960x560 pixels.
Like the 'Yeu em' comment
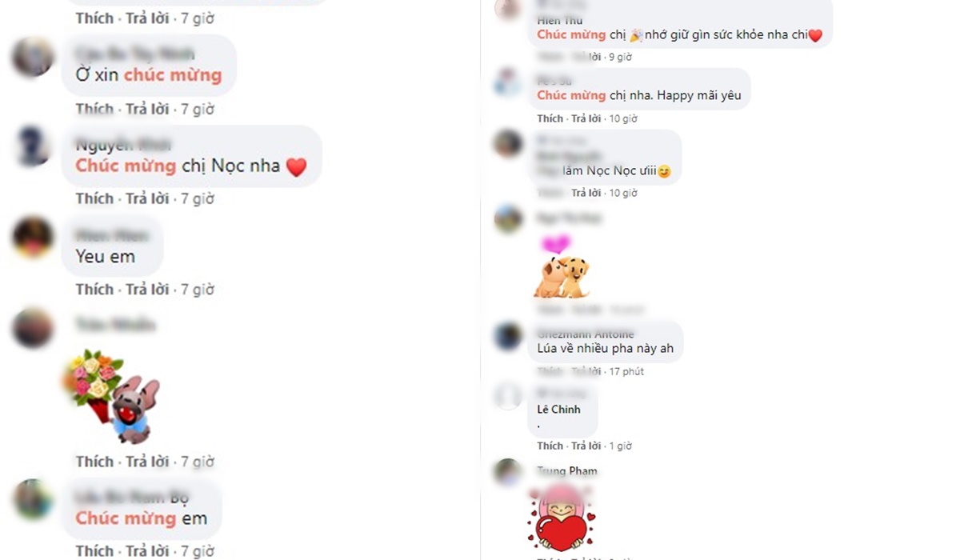pos(94,289)
